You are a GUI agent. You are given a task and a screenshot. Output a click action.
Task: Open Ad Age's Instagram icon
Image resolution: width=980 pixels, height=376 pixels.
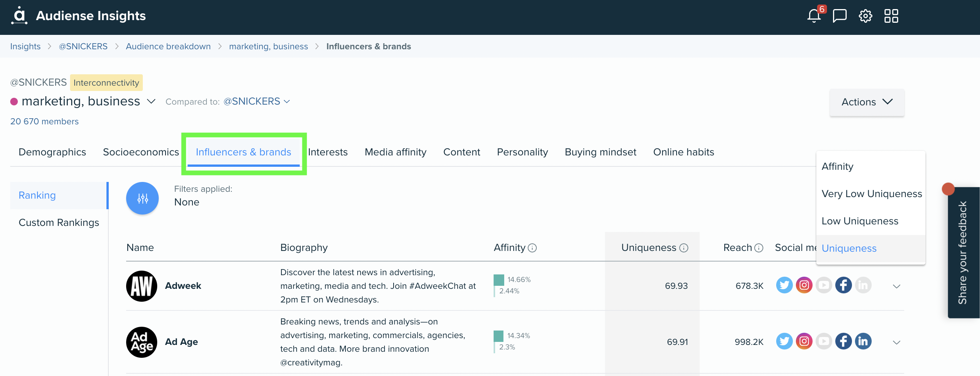click(x=804, y=342)
